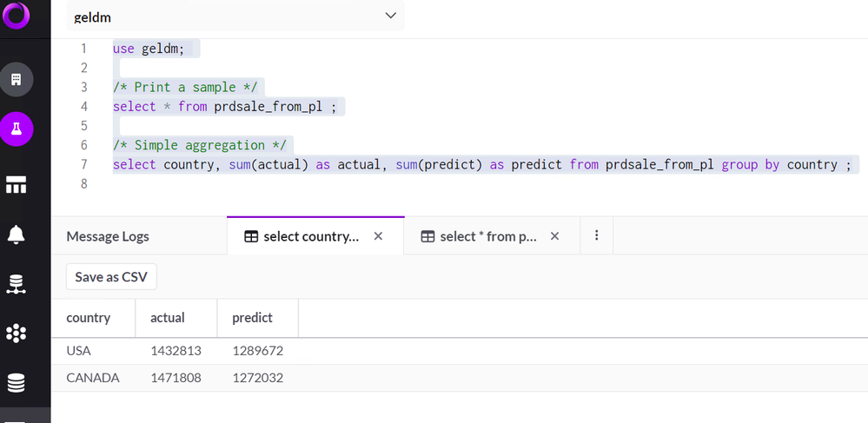868x423 pixels.
Task: Open the cluster dots sidebar icon
Action: click(x=17, y=333)
